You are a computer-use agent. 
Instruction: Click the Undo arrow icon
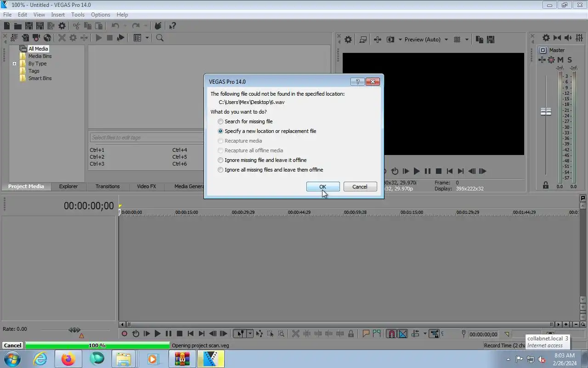[x=115, y=26]
